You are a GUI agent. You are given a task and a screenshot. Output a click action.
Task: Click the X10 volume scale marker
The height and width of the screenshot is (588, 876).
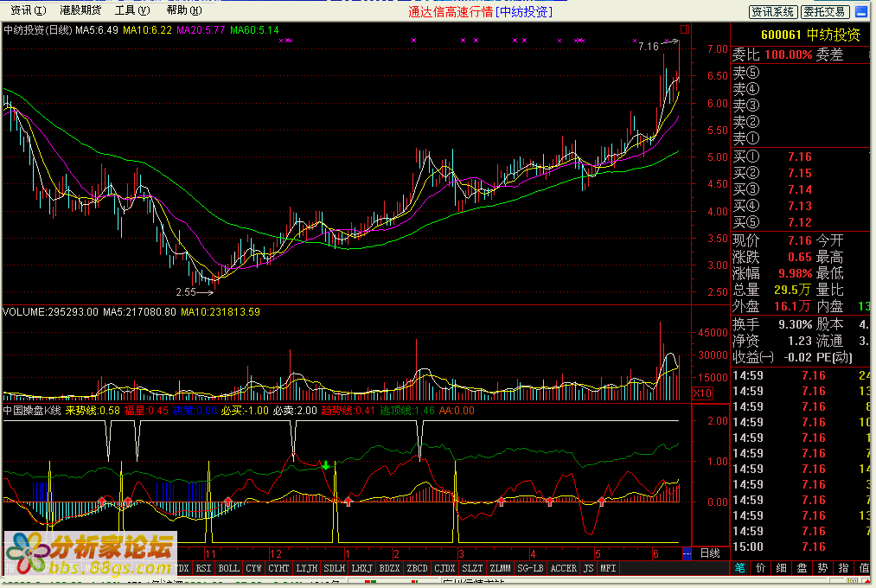(x=702, y=393)
